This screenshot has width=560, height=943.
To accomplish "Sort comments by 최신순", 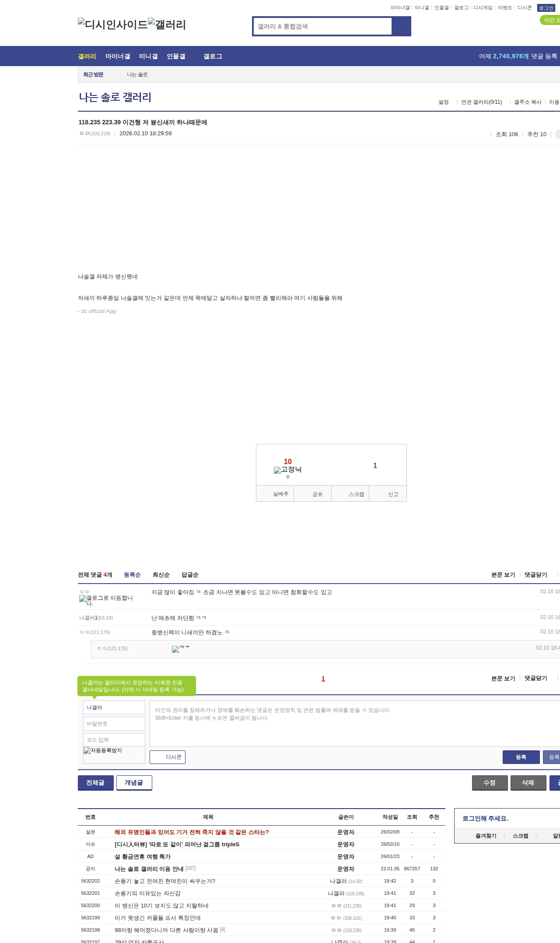I will [x=161, y=575].
